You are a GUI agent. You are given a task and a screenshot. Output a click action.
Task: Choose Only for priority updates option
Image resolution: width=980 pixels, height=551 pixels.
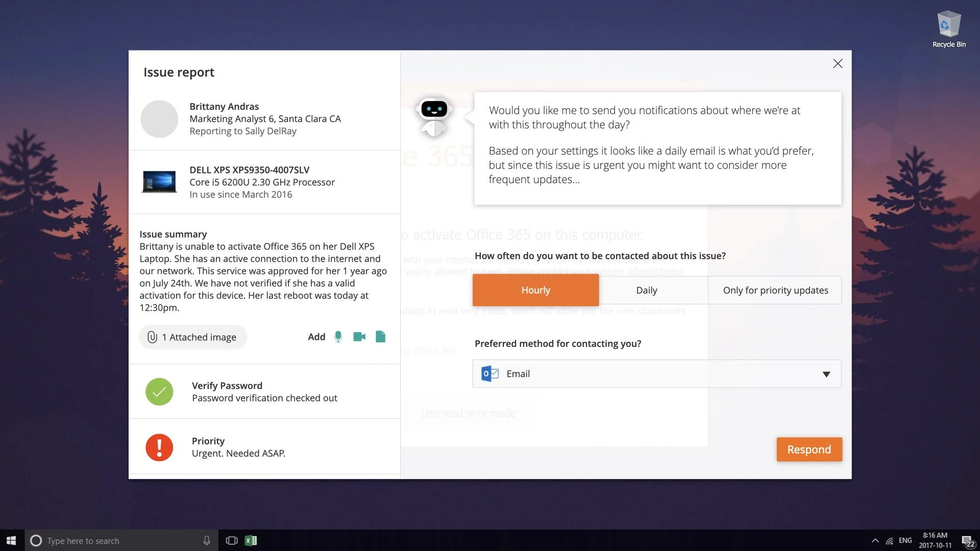(x=775, y=290)
